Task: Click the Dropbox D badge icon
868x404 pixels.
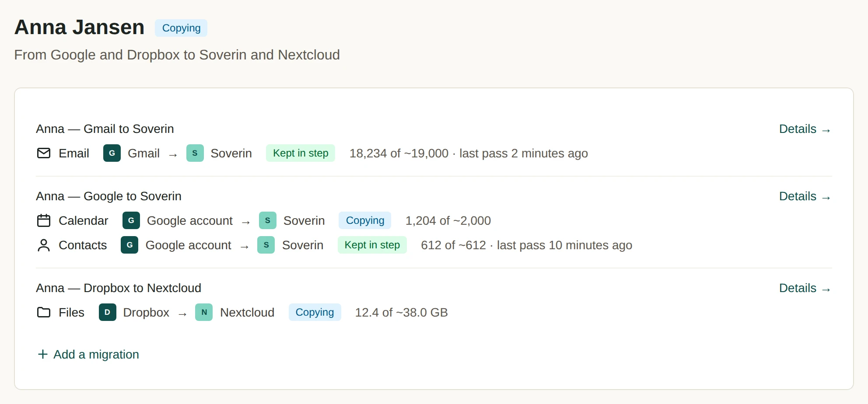Action: (108, 312)
